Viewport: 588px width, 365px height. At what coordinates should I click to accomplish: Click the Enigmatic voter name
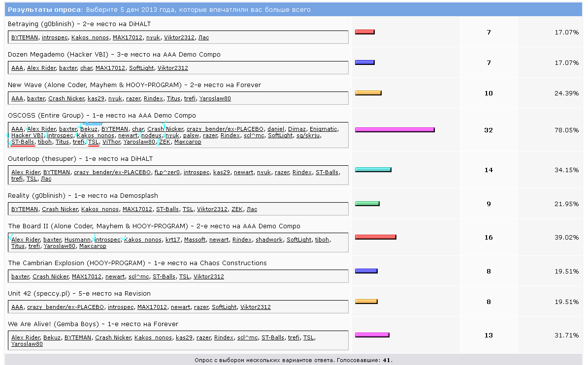(323, 129)
